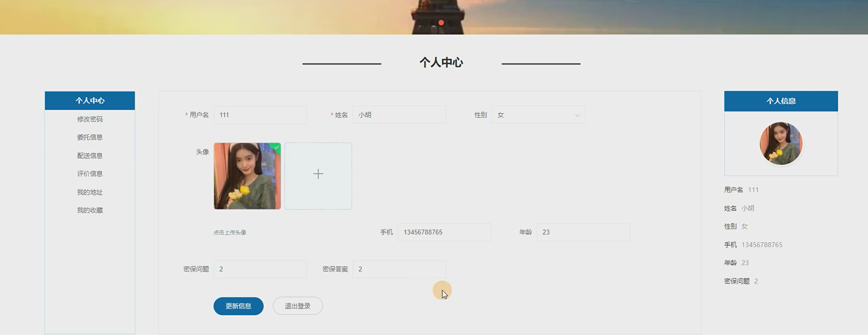The image size is (868, 335).
Task: Open 评价信息 in the sidebar
Action: point(90,174)
